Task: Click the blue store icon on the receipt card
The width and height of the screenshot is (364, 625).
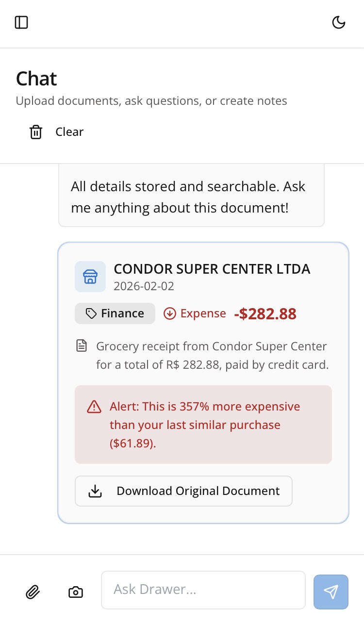Action: [90, 277]
